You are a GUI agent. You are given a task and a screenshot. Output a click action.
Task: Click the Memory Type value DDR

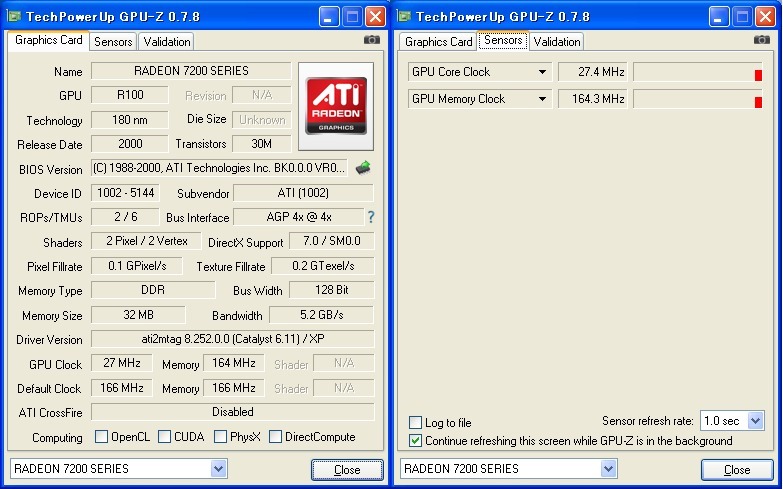[153, 290]
